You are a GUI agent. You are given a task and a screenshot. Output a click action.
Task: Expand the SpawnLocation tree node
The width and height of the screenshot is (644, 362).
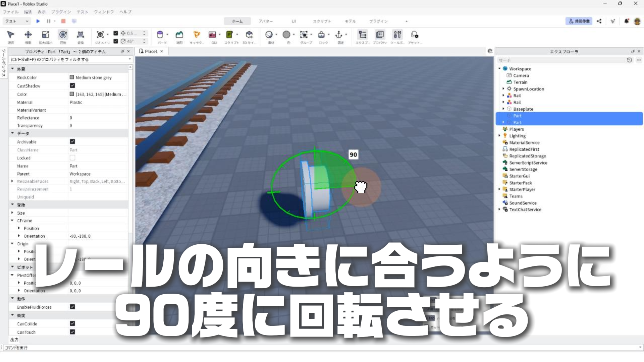pyautogui.click(x=503, y=89)
